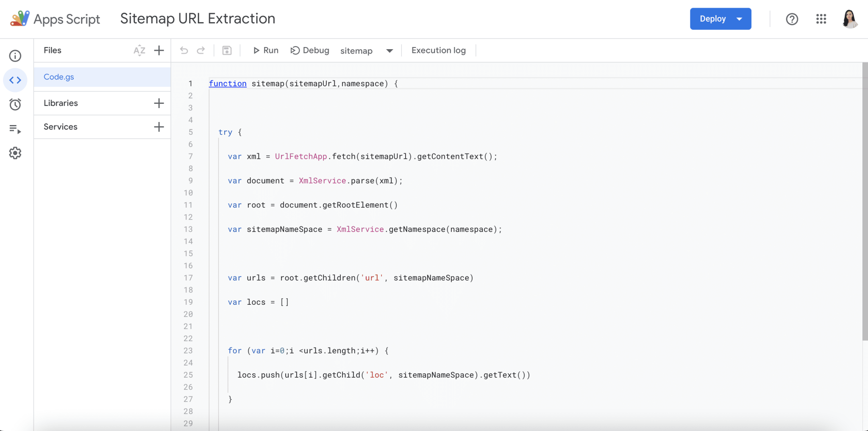Viewport: 868px width, 431px height.
Task: Click the vertical scrollbar in code editor
Action: coord(865,201)
